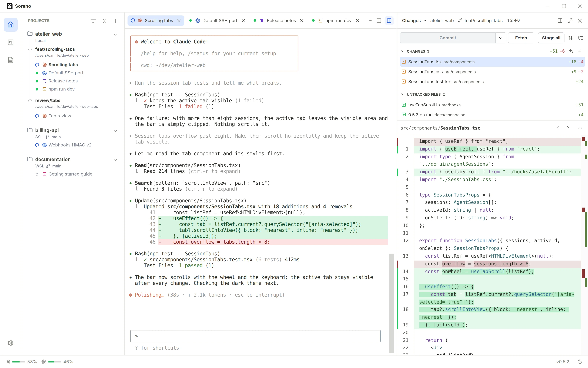Click the 46% usage progress bar
588x368 pixels.
[55, 362]
